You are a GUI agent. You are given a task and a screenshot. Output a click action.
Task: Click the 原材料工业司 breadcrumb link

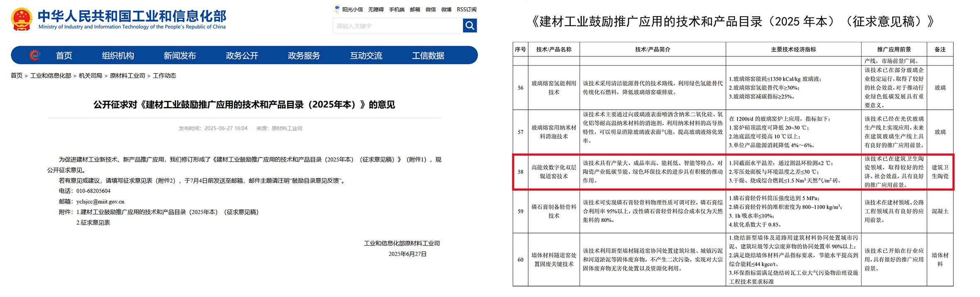[127, 75]
